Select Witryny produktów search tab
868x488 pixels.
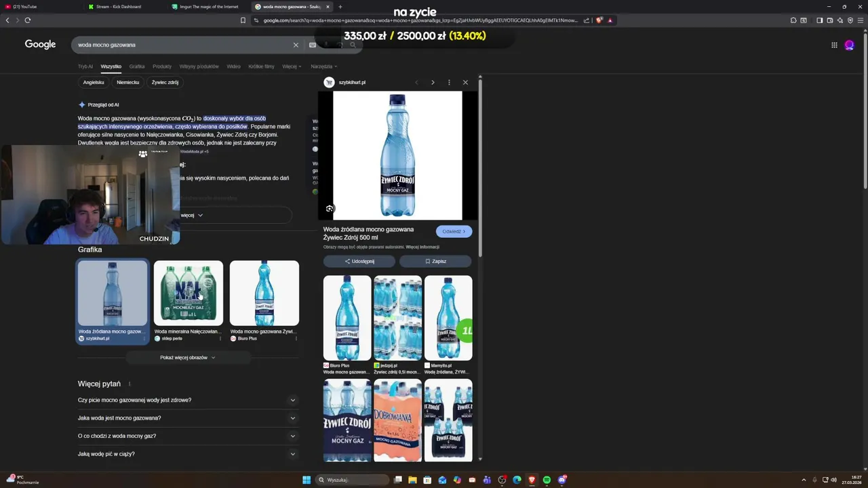[199, 66]
